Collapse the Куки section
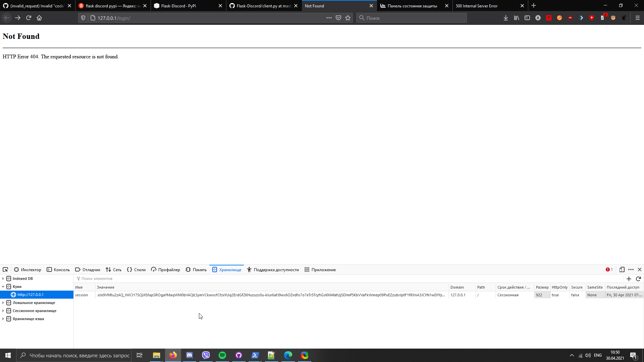The height and width of the screenshot is (362, 644). (x=3, y=287)
